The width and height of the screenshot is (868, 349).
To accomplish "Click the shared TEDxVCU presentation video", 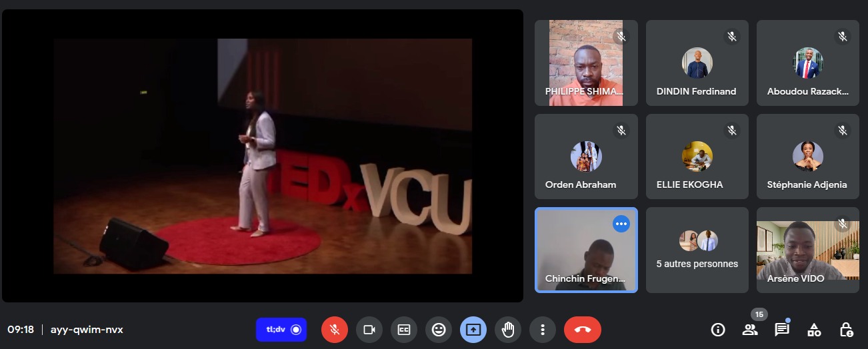I will tap(263, 156).
